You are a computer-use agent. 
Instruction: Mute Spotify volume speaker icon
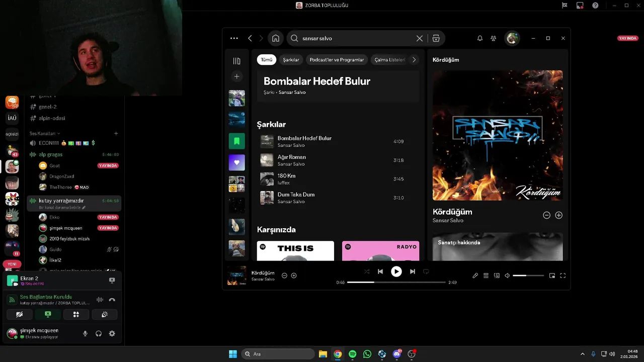click(507, 276)
